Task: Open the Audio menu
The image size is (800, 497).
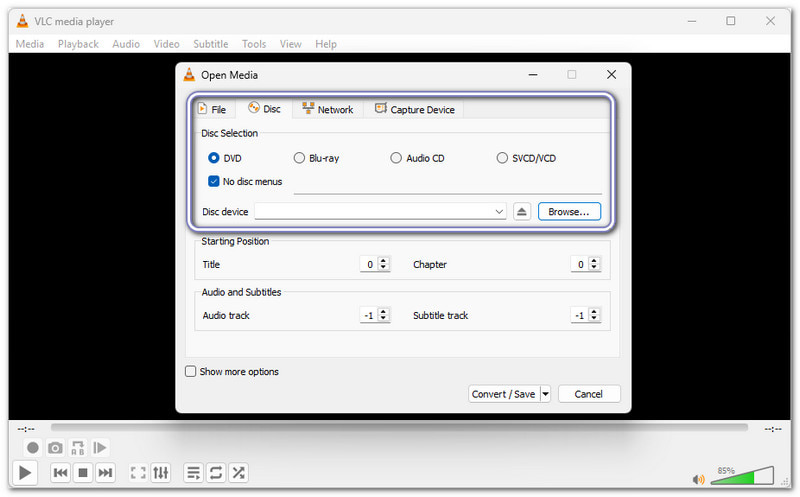Action: point(126,44)
